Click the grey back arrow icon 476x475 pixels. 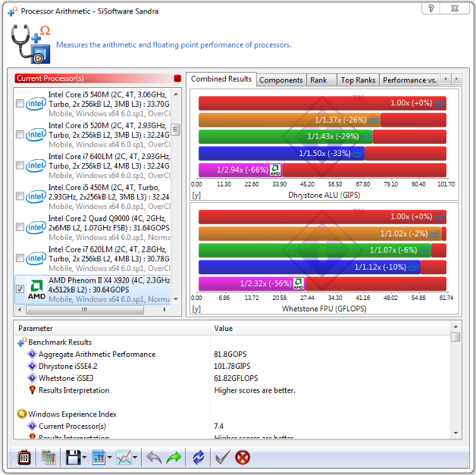point(154,458)
